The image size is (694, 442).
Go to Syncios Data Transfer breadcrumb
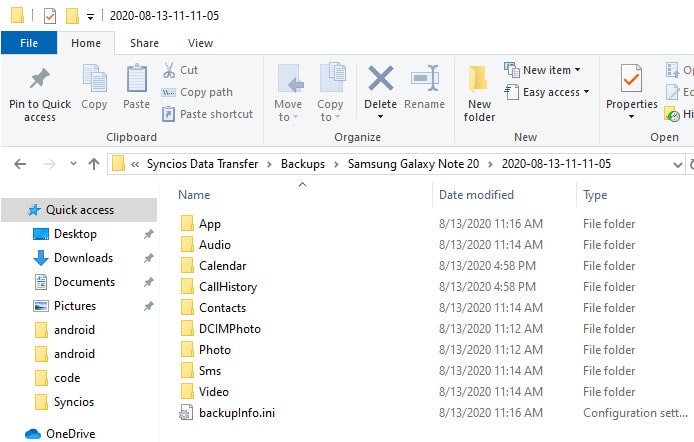pyautogui.click(x=202, y=164)
